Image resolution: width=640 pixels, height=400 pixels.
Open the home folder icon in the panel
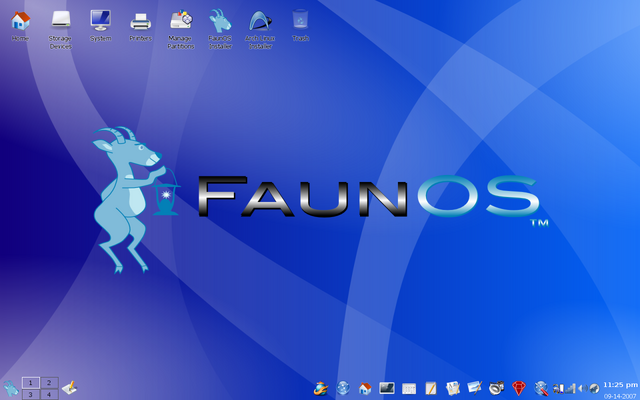tap(365, 388)
